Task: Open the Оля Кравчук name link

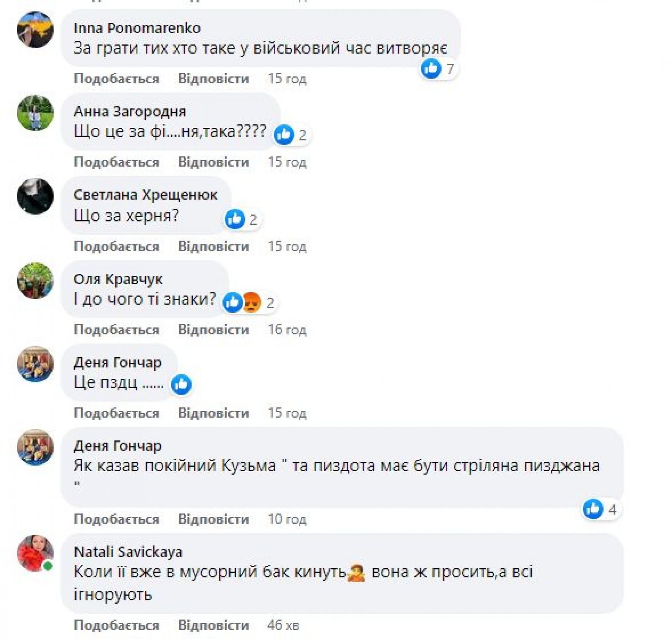Action: 118,279
